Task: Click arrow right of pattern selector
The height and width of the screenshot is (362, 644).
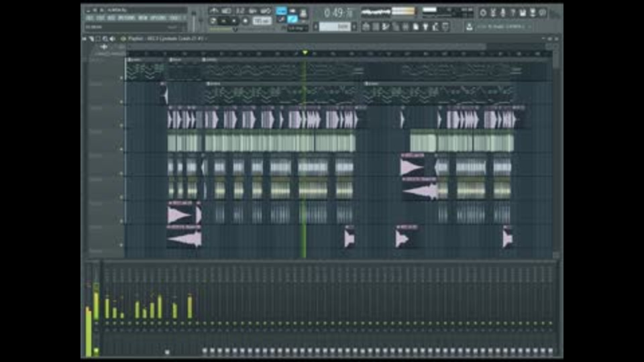Action: (354, 27)
